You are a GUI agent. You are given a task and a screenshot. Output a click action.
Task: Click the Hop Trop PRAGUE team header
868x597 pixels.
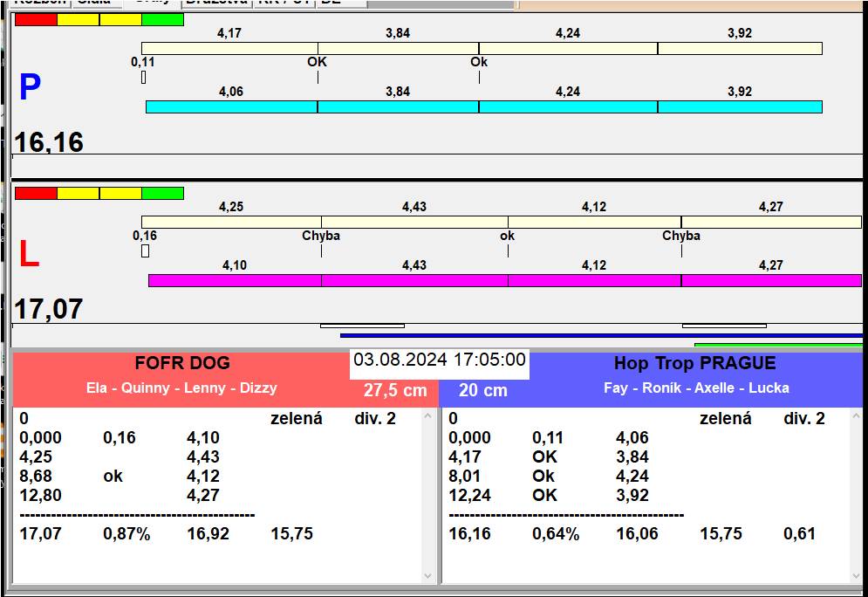[695, 363]
